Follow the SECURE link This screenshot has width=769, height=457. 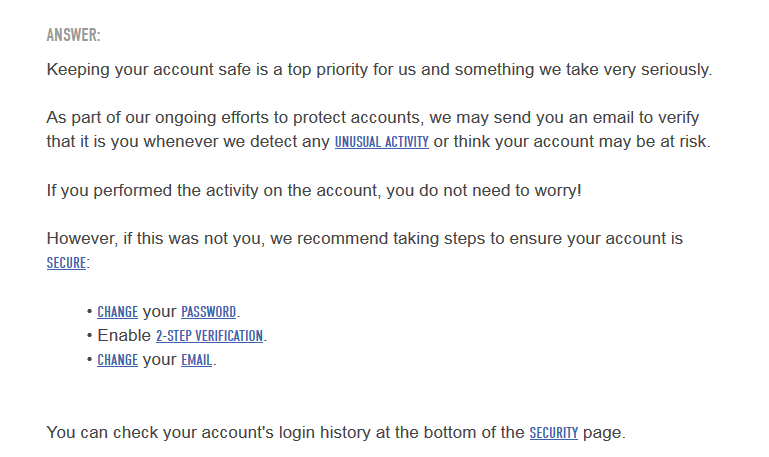(x=66, y=264)
